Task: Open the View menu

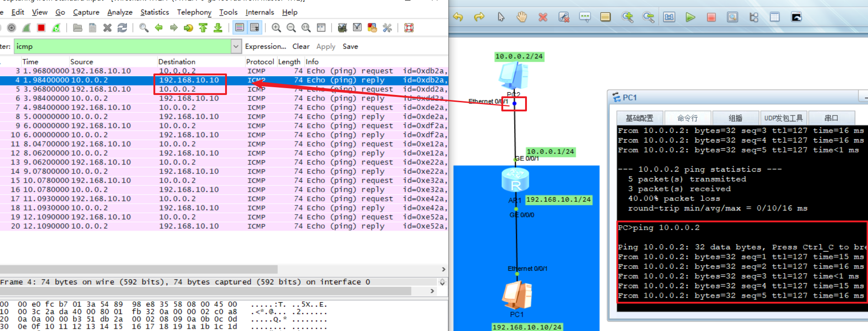Action: 40,12
